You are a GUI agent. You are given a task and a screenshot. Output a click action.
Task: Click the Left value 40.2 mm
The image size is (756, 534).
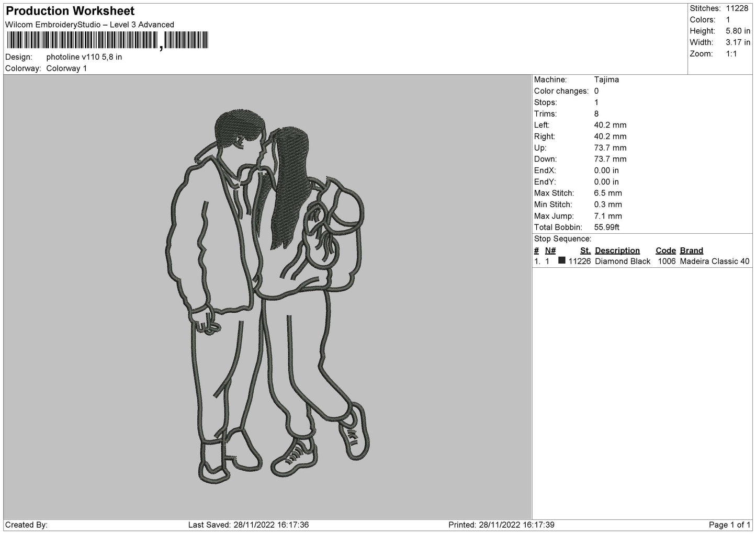tap(610, 125)
